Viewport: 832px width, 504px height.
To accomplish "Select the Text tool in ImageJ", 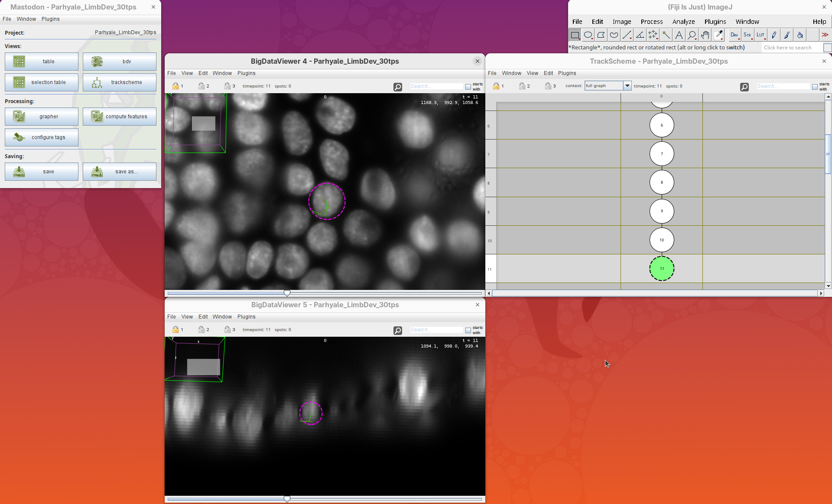I will (679, 35).
